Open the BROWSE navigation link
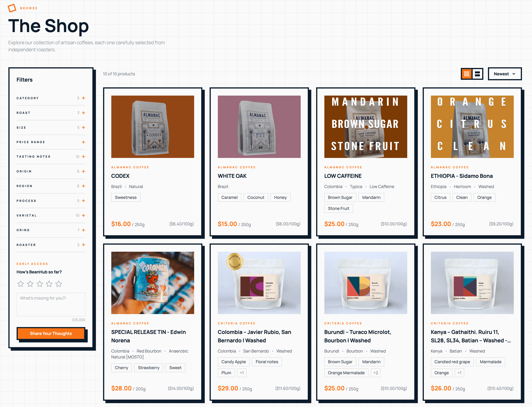532x407 pixels. (x=29, y=8)
